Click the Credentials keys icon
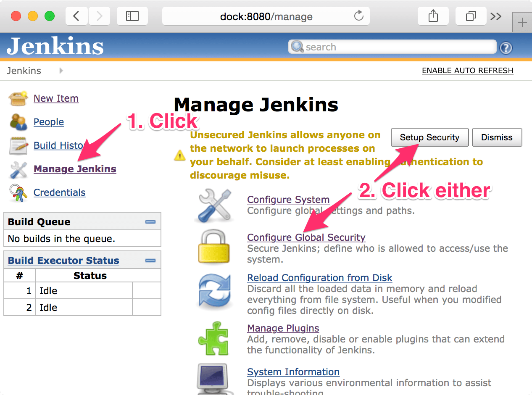This screenshot has width=532, height=395. pos(19,192)
